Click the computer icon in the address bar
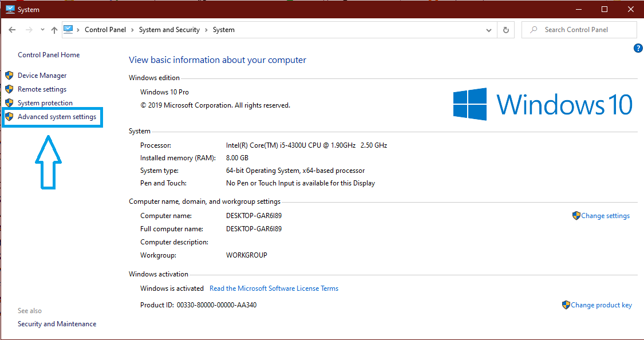The height and width of the screenshot is (340, 644). click(x=68, y=30)
